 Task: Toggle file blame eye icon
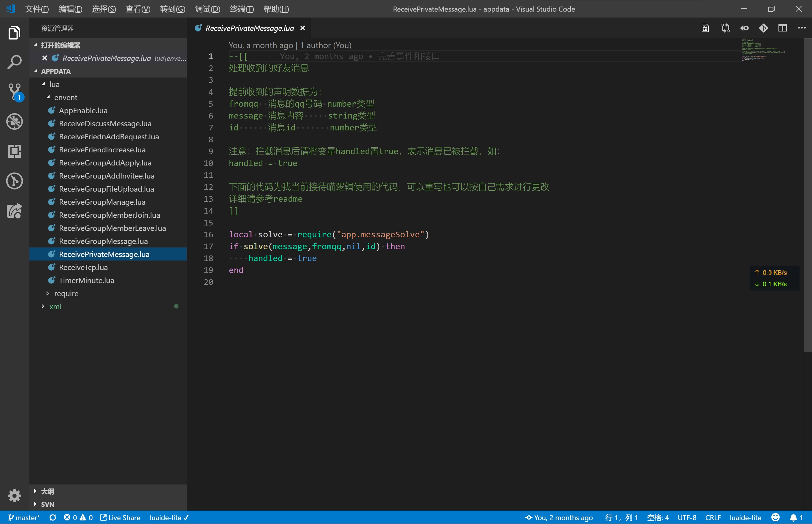745,28
